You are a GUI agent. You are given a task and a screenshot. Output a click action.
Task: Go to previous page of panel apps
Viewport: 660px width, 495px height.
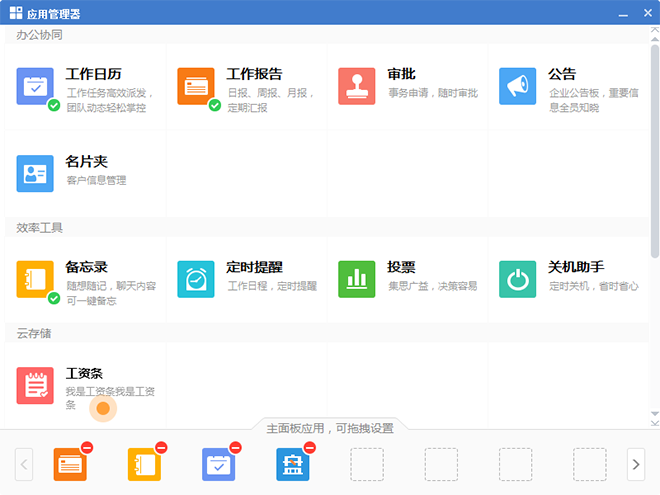[24, 464]
